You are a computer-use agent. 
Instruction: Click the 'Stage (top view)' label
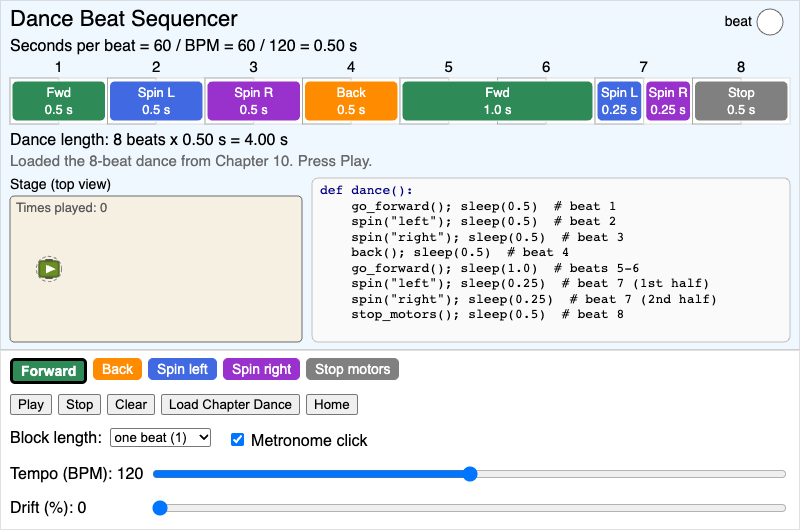[61, 184]
